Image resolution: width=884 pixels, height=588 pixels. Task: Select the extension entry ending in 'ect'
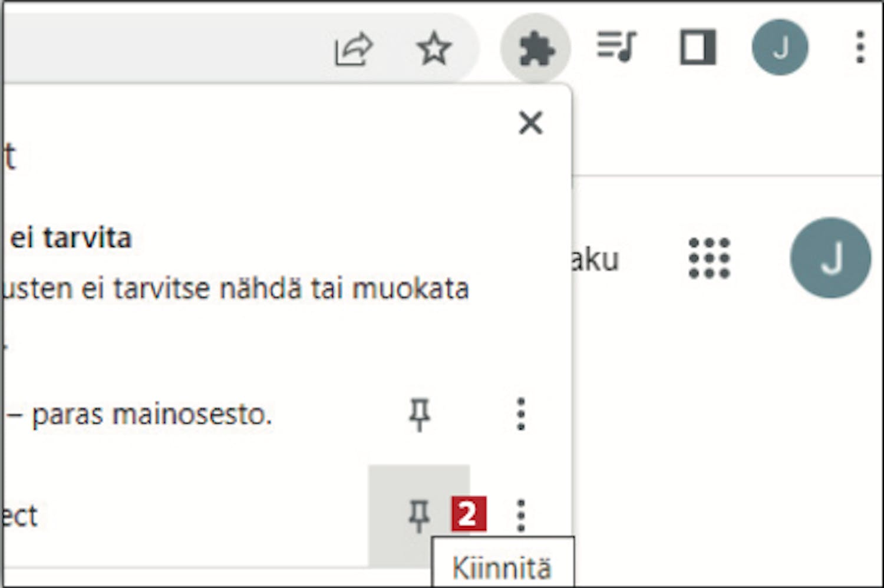21,516
